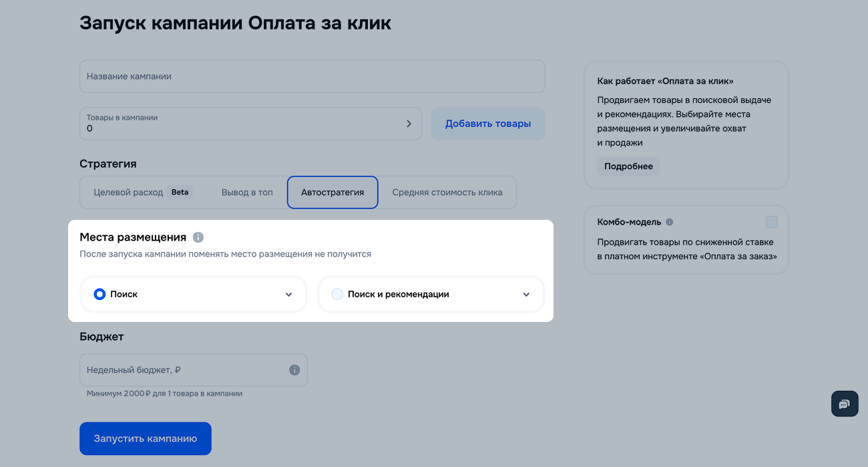Select the Поиск radio button
868x467 pixels.
click(x=99, y=294)
